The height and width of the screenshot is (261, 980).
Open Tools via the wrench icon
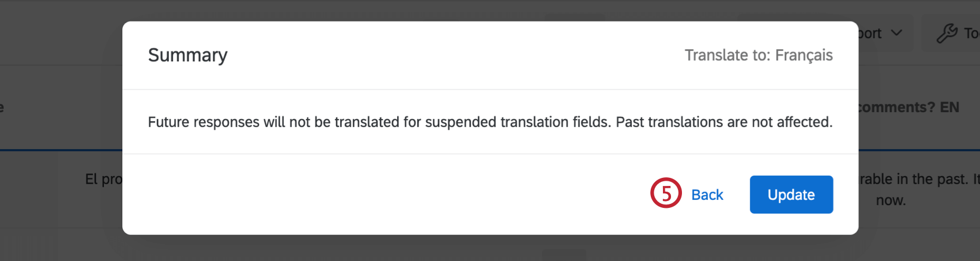(947, 33)
